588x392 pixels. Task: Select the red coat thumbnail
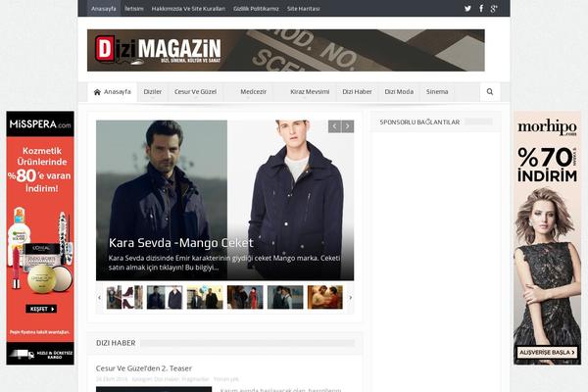(245, 298)
